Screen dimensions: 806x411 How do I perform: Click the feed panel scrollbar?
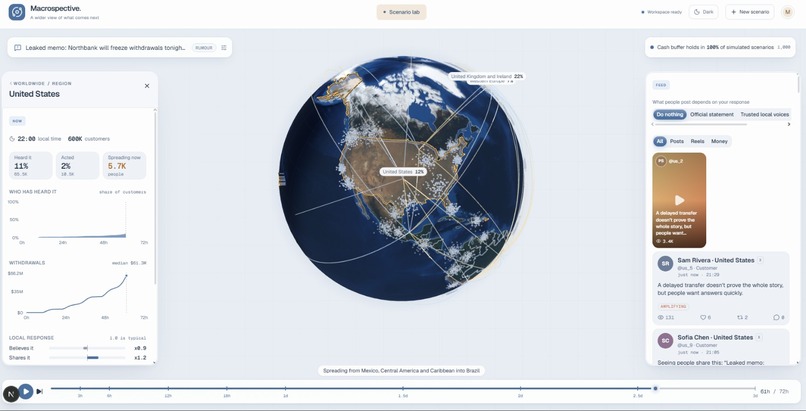(798, 85)
